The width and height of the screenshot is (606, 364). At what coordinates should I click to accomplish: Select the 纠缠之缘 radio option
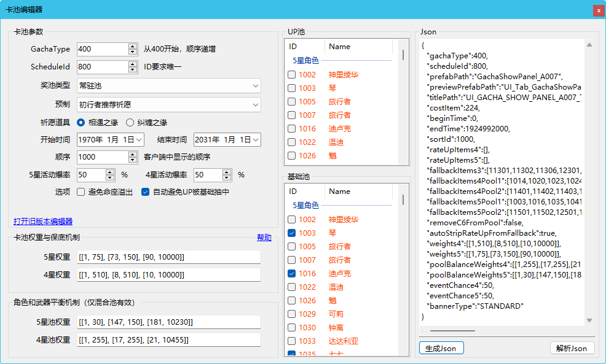click(130, 122)
